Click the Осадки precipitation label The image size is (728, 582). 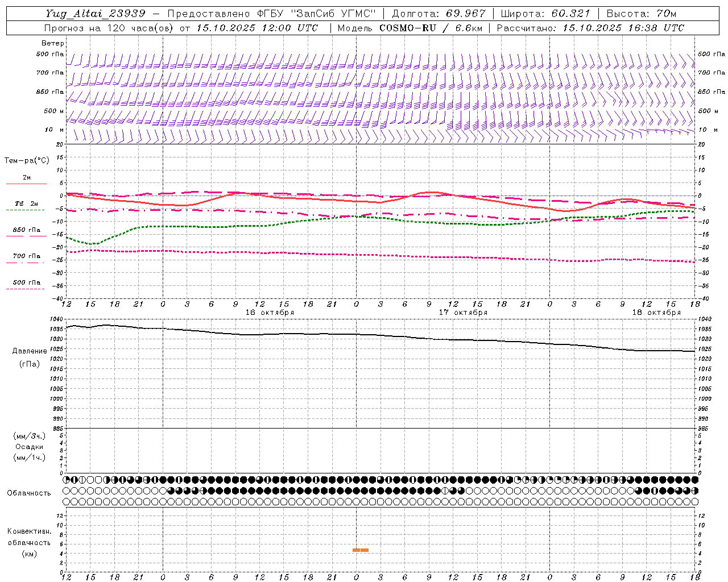click(x=30, y=447)
